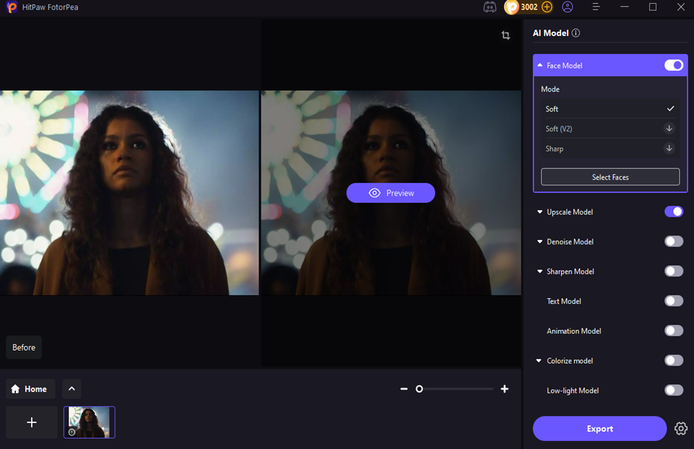Click the purple Export button
Image resolution: width=694 pixels, height=449 pixels.
tap(600, 429)
